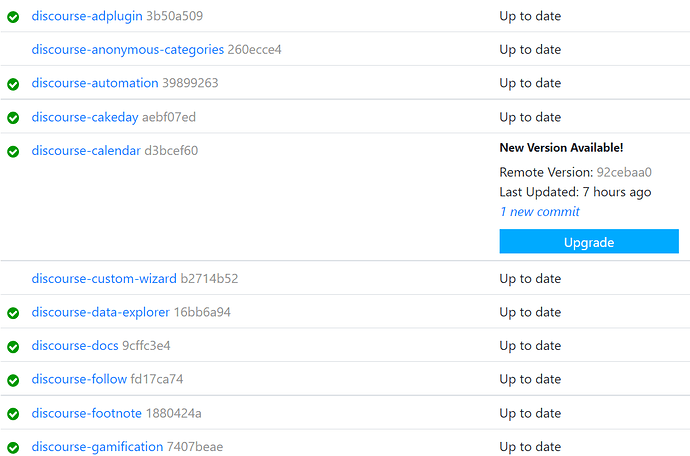Click commit hash 7407beae
This screenshot has height=456, width=690.
(195, 447)
